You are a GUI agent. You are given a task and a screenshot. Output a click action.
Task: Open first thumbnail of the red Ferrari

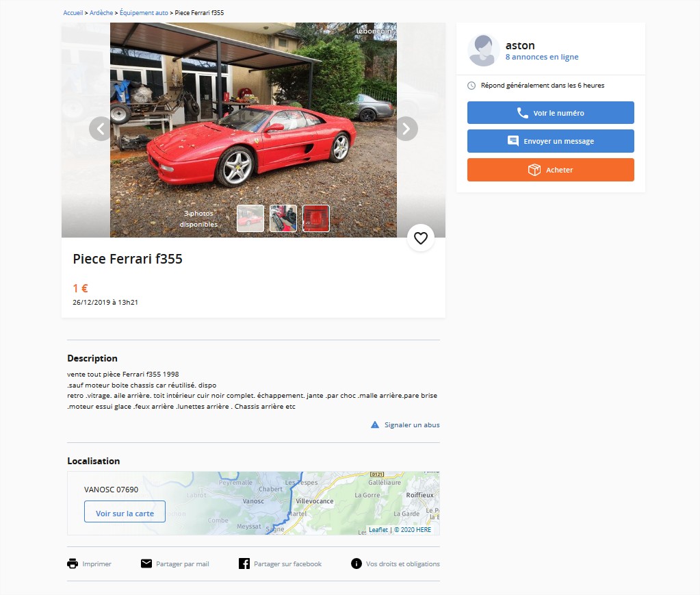pyautogui.click(x=250, y=218)
